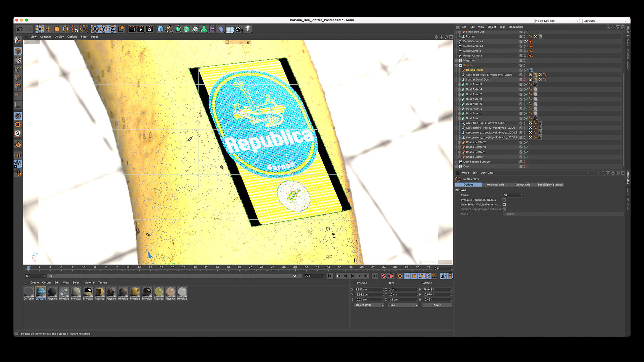The width and height of the screenshot is (644, 362).
Task: Enable Pressure Dependent Radius checkbox
Action: coord(504,200)
